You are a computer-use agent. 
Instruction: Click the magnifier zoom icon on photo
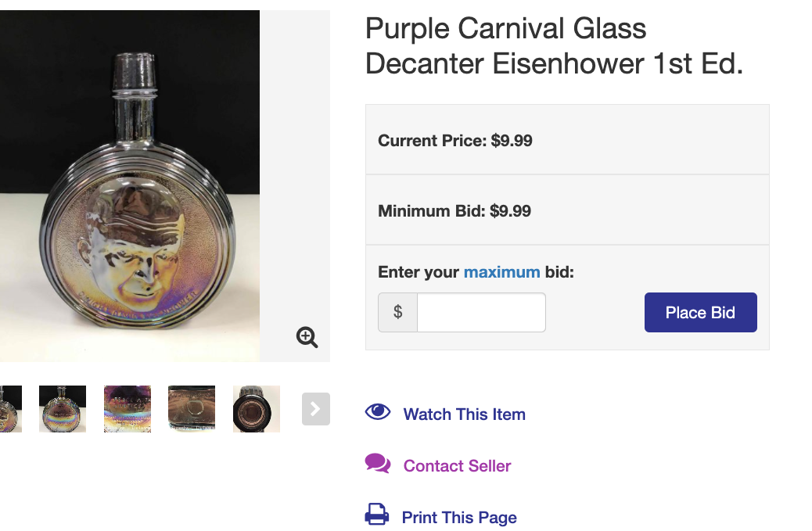pyautogui.click(x=307, y=337)
